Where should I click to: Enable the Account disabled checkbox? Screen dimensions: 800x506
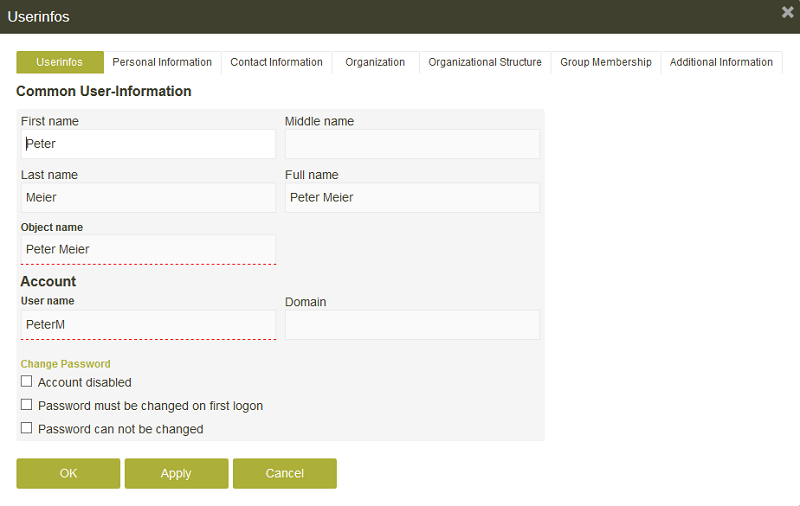click(27, 382)
